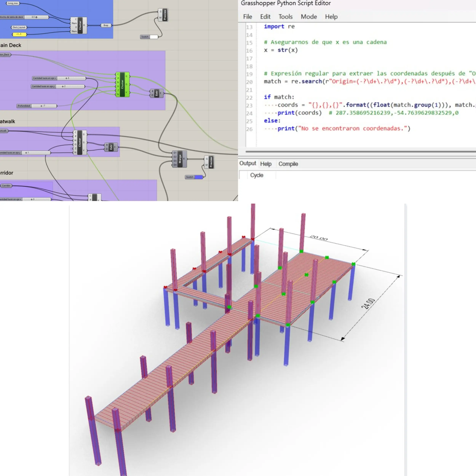Click the yellow -0.5 panel
Viewport: 476px width, 476px height.
19,34
